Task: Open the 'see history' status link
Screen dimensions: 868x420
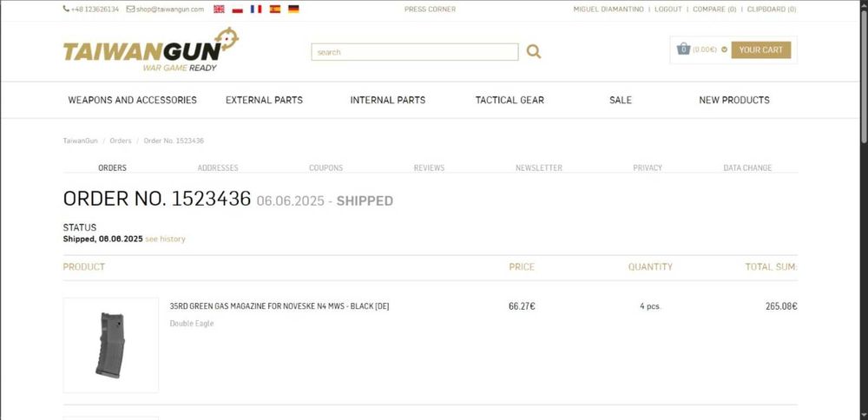Action: click(165, 239)
